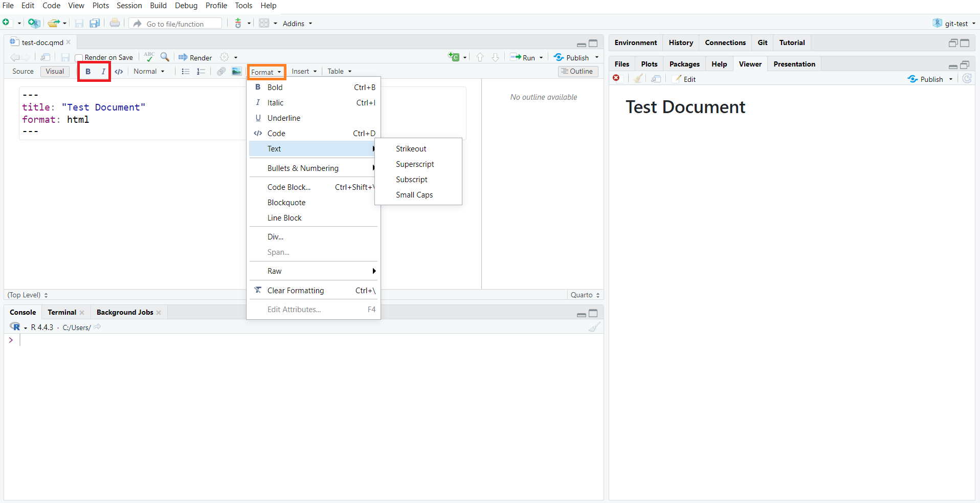Click the Print icon in main toolbar
Image resolution: width=980 pixels, height=503 pixels.
[115, 23]
